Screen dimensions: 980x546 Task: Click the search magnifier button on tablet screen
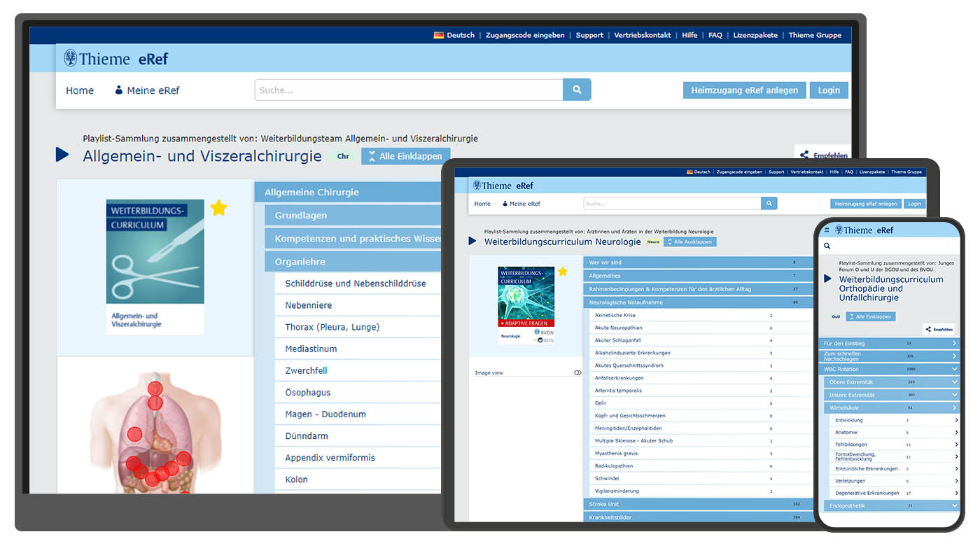769,204
